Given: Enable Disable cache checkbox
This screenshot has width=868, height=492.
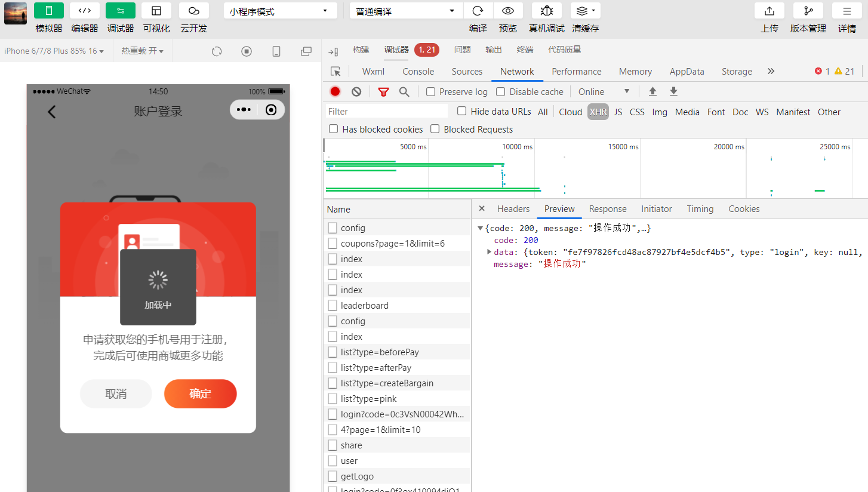Looking at the screenshot, I should point(501,91).
